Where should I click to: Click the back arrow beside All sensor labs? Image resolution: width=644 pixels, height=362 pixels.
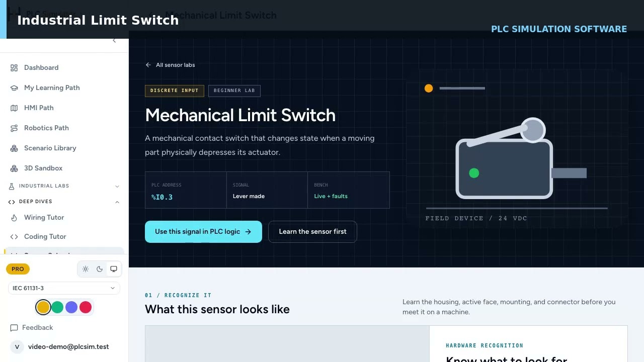tap(148, 65)
